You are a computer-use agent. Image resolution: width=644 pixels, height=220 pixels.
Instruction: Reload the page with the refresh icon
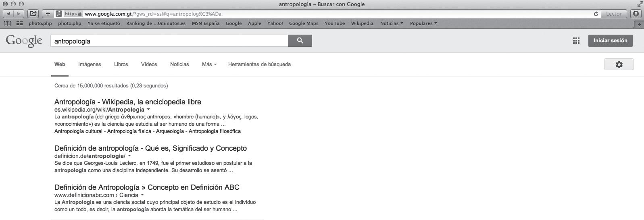[596, 14]
